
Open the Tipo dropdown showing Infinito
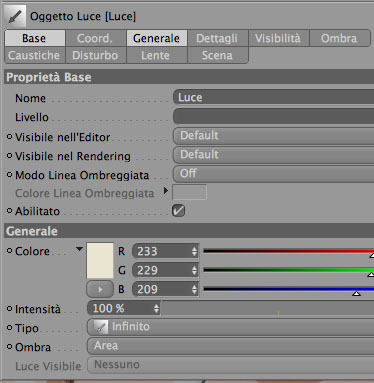click(x=230, y=327)
